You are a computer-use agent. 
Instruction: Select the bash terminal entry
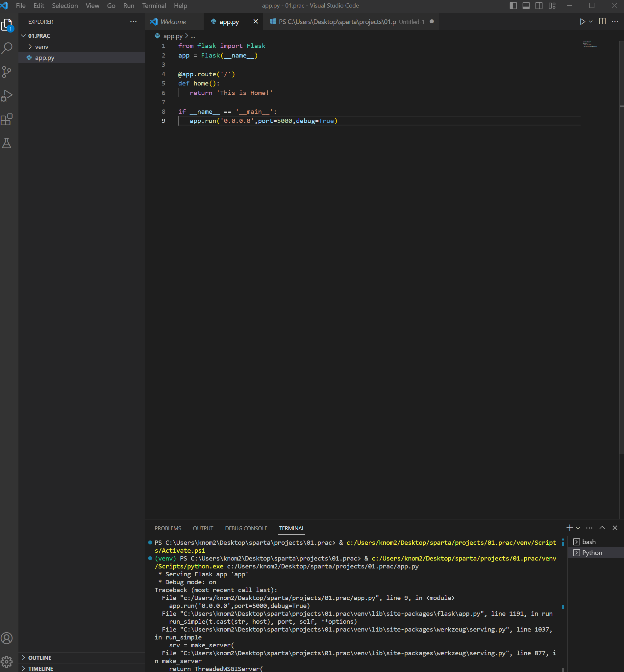(x=596, y=542)
